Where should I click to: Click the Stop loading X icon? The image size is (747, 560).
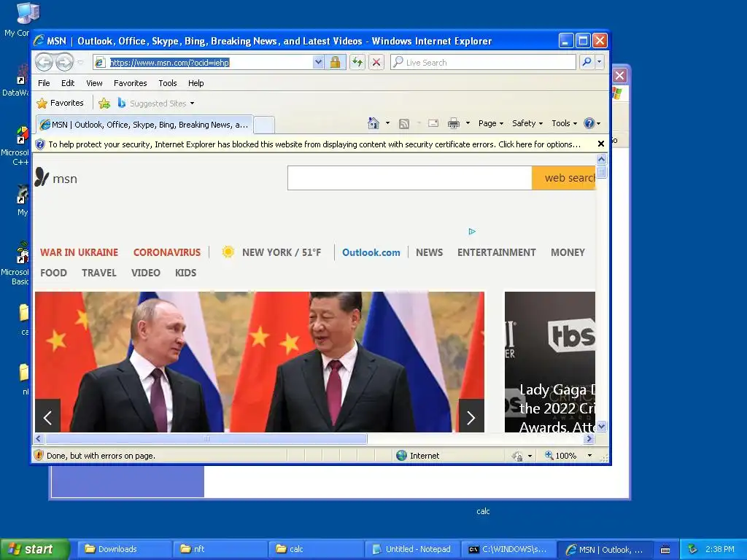tap(376, 63)
